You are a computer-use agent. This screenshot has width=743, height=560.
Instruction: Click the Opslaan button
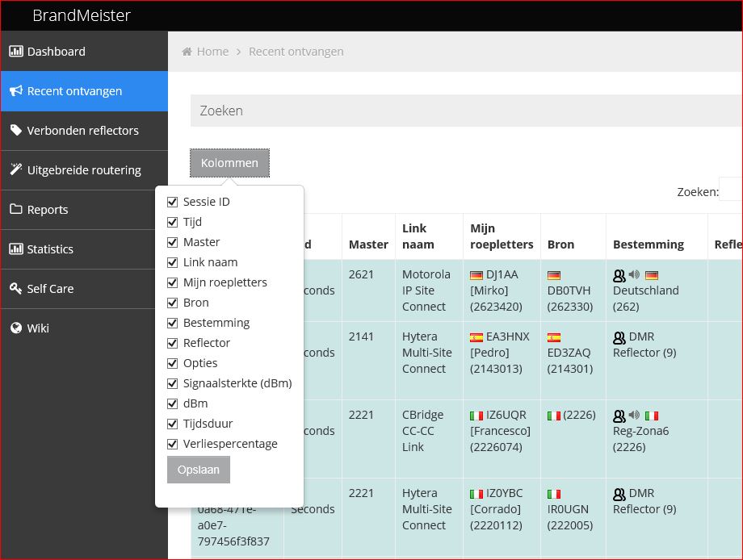point(199,470)
